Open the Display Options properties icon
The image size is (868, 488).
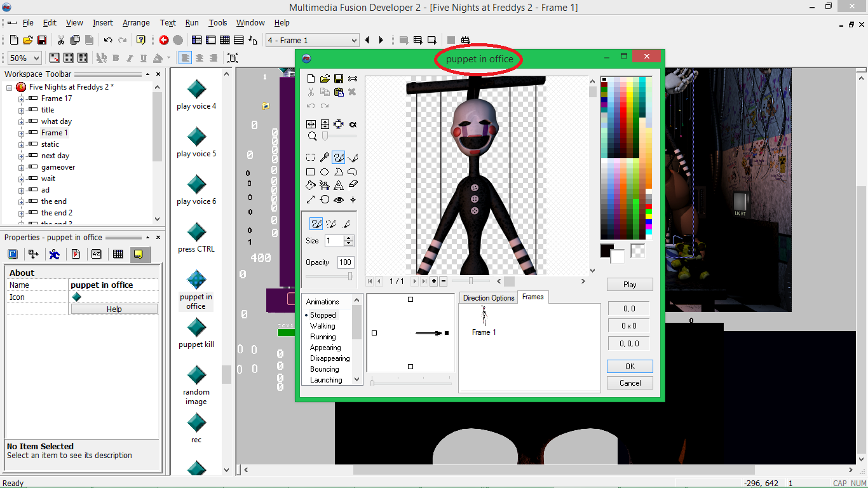click(13, 254)
